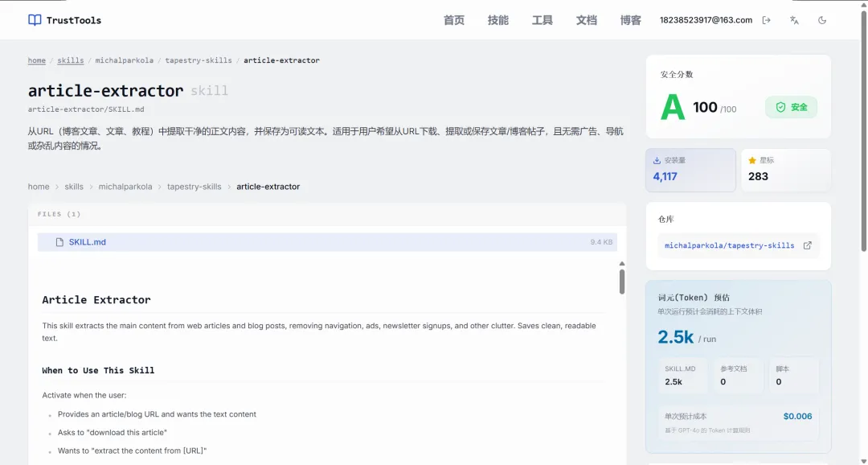Screen dimensions: 868x465
Task: Click article-extractor in the file browser breadcrumb
Action: 268,187
